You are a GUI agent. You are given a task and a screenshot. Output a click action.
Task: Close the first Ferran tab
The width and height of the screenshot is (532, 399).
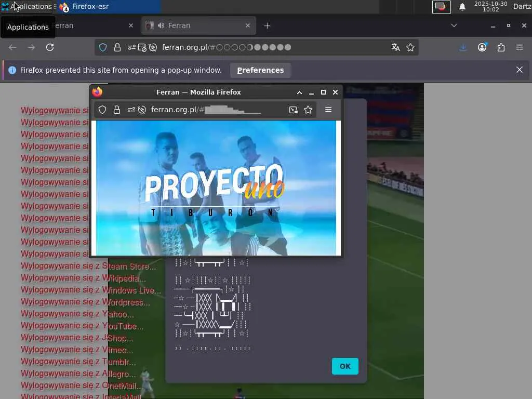pyautogui.click(x=130, y=25)
